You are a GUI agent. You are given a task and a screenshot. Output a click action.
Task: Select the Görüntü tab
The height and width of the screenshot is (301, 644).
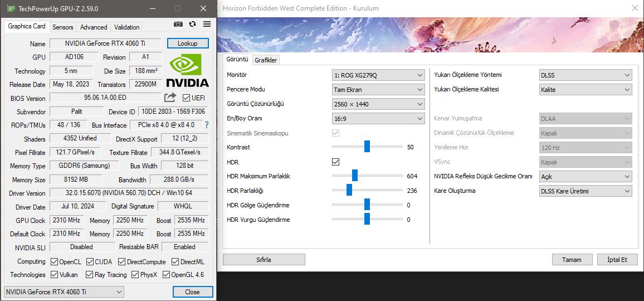click(237, 59)
